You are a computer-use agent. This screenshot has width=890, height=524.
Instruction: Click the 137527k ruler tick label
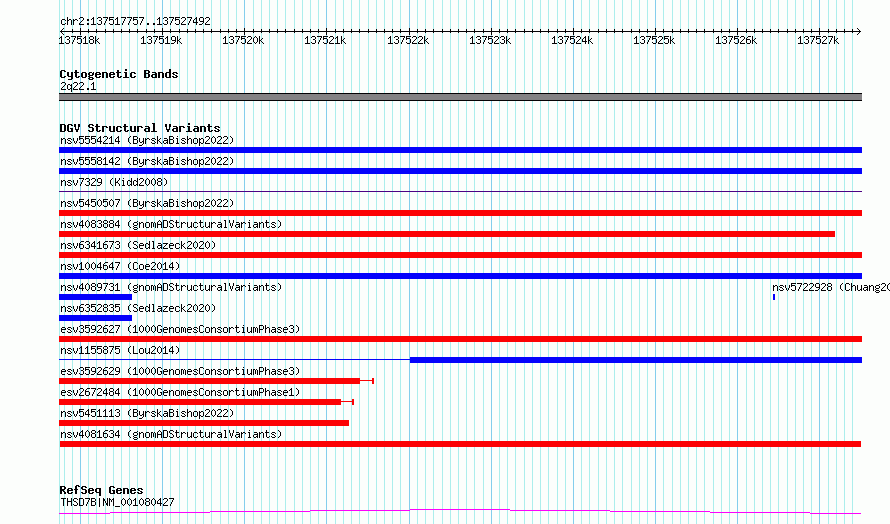(818, 40)
